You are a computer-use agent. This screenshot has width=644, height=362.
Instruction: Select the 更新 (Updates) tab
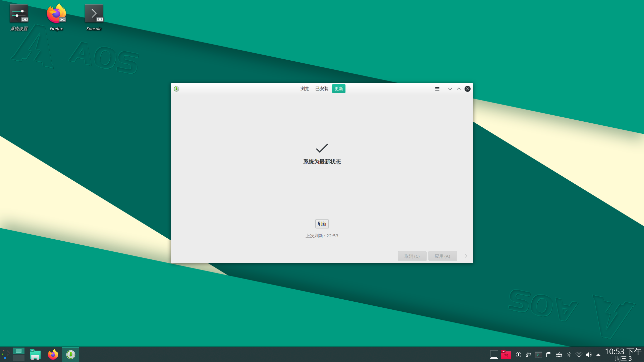click(338, 89)
